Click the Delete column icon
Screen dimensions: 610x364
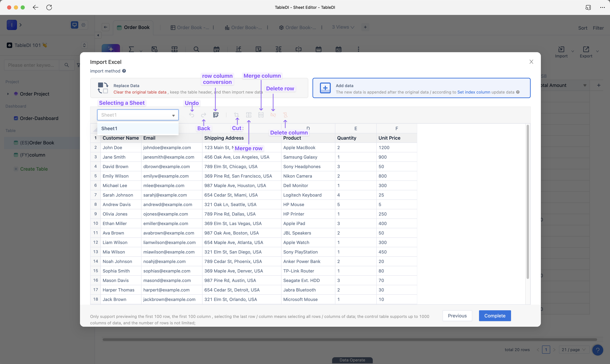[285, 115]
